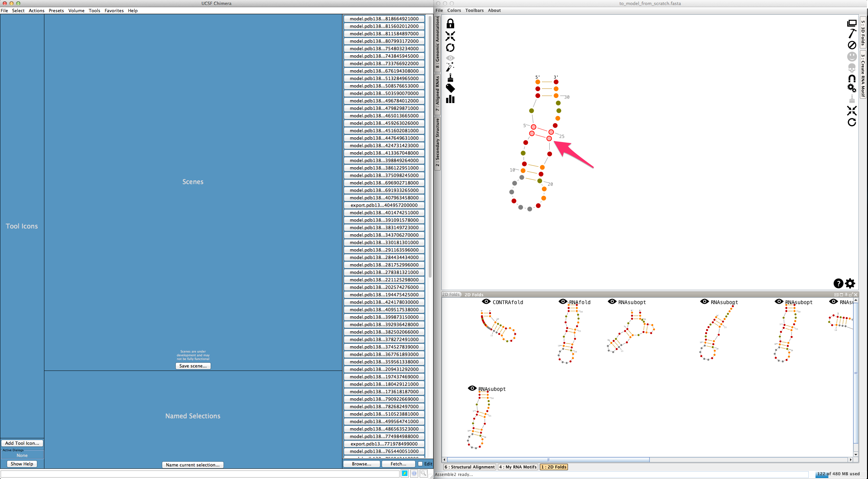Toggle the eye icon for the CONTRAfold fold
The image size is (868, 479).
point(486,301)
